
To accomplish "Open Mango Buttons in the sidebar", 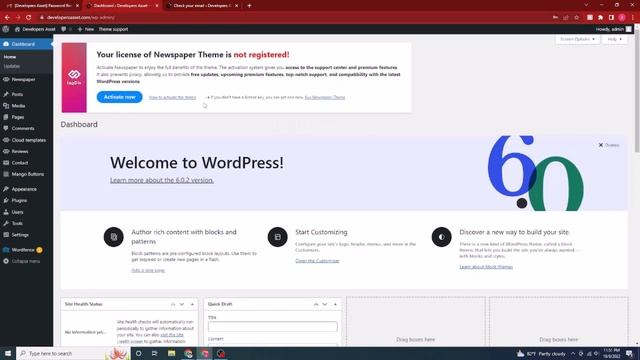I will pos(26,174).
